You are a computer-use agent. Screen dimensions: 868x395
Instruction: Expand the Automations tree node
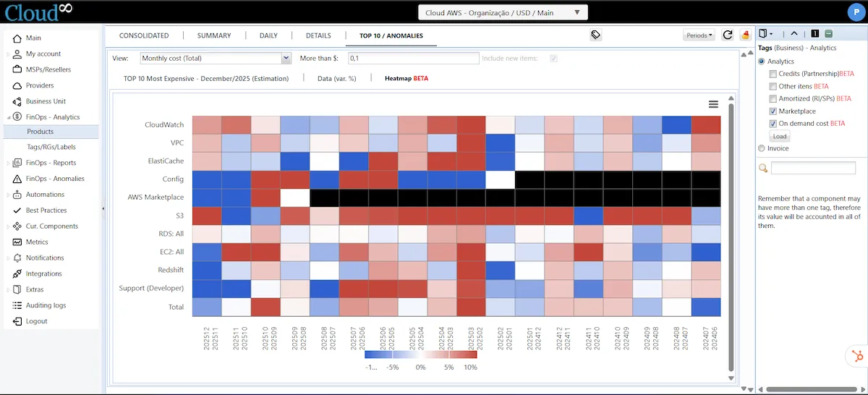8,195
